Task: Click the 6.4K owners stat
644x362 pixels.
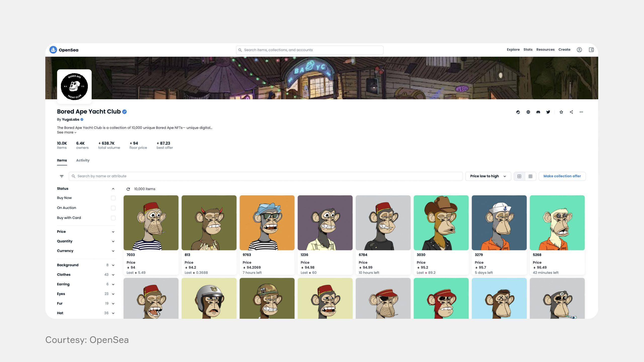Action: pyautogui.click(x=82, y=145)
